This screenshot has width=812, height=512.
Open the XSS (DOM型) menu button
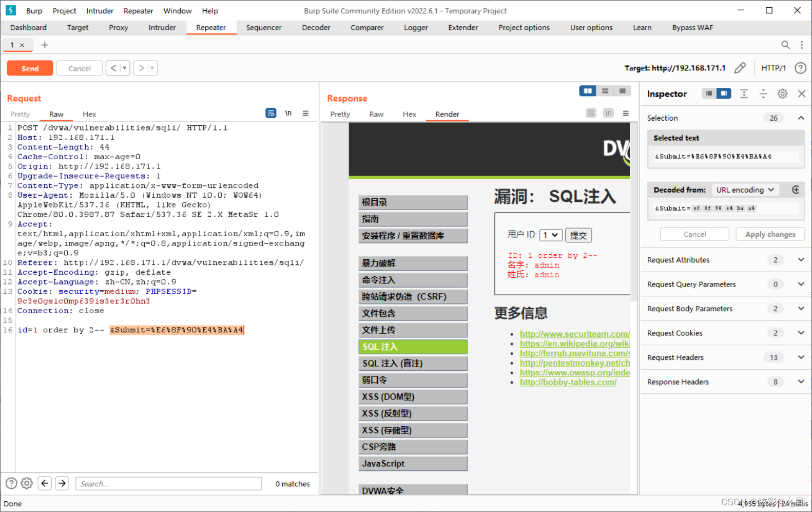point(413,397)
